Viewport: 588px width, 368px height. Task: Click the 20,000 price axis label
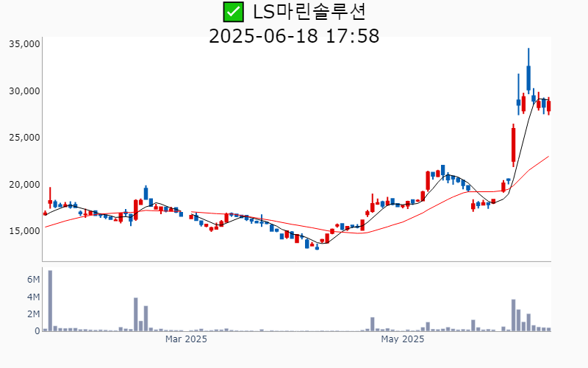[24, 185]
